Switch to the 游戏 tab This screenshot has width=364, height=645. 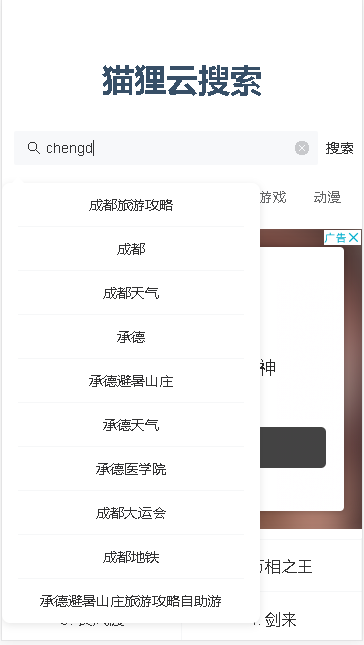coord(273,197)
